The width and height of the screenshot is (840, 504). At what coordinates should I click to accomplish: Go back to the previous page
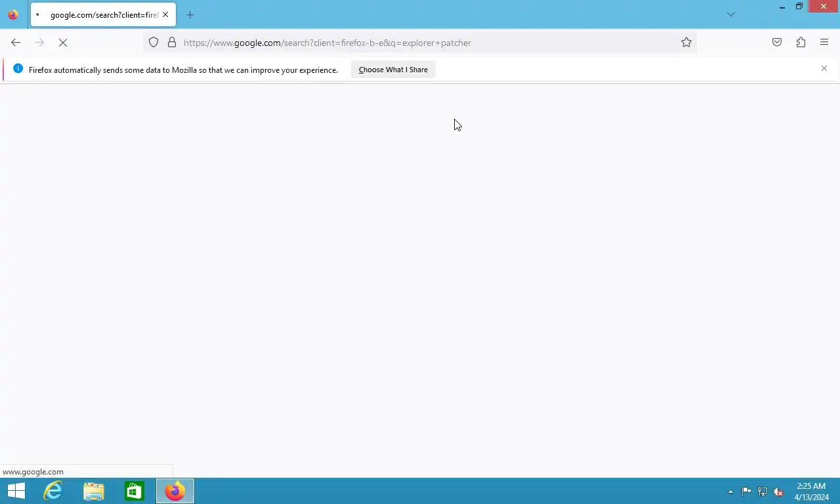coord(16,43)
